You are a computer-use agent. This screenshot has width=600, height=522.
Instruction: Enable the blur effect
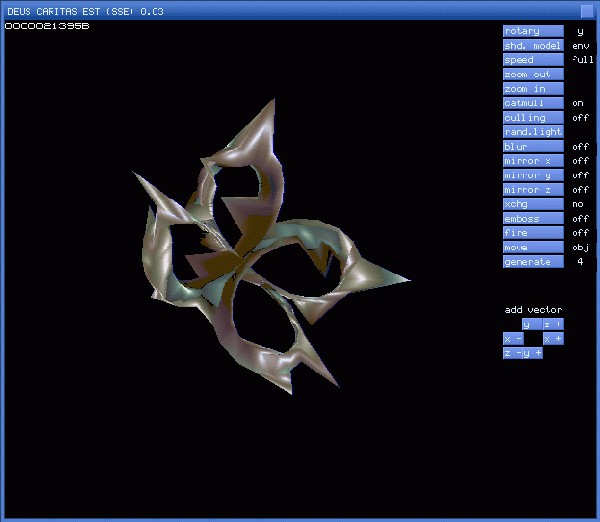(x=533, y=147)
